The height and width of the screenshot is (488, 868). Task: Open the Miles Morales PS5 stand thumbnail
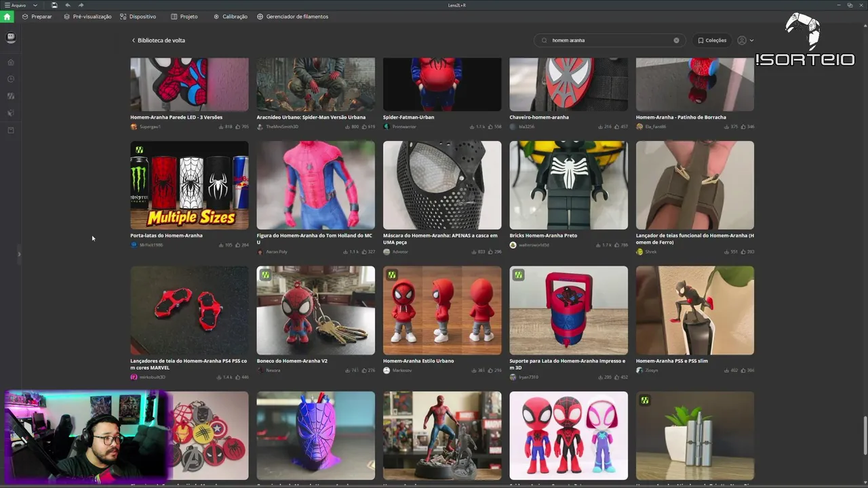[695, 310]
